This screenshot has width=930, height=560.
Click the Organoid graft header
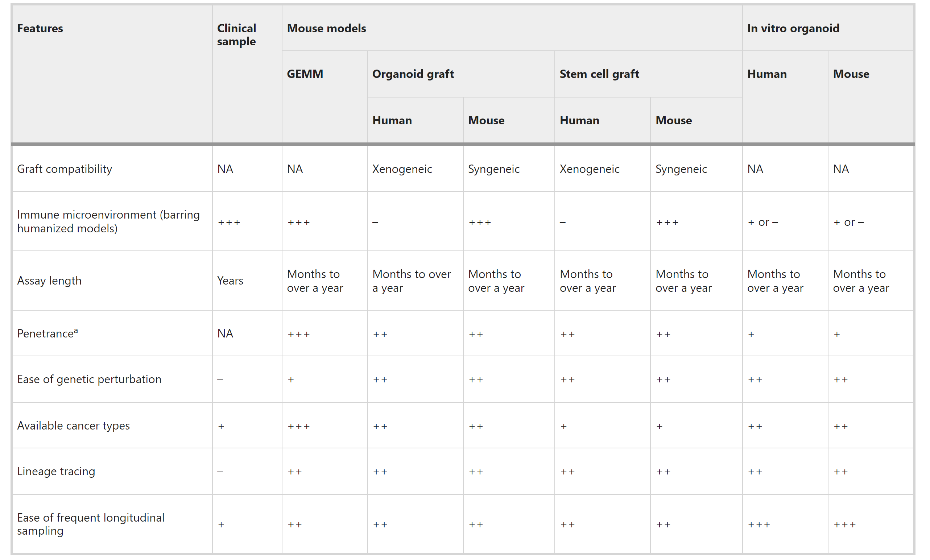413,74
